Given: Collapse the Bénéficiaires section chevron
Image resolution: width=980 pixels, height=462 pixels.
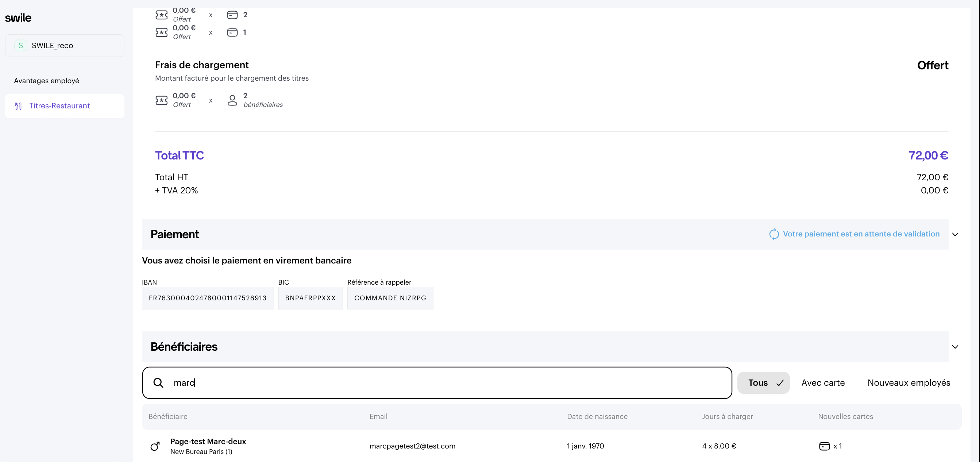Looking at the screenshot, I should (x=955, y=347).
